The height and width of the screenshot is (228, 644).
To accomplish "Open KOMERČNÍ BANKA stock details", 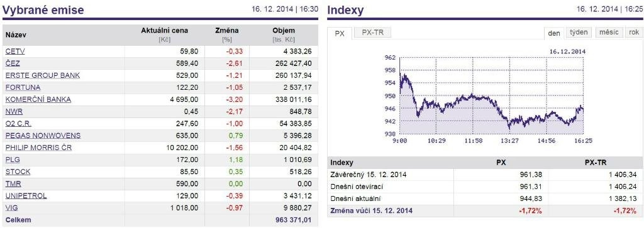I will 38,100.
